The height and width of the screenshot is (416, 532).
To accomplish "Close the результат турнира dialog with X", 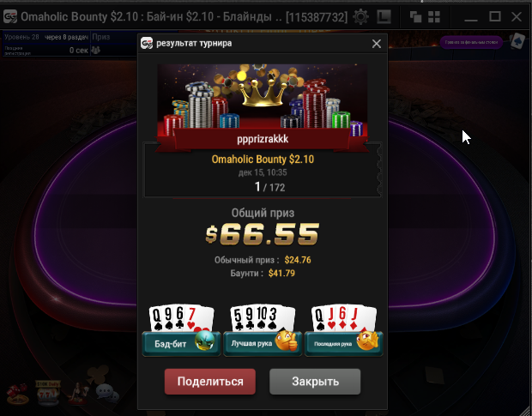I will (x=377, y=44).
